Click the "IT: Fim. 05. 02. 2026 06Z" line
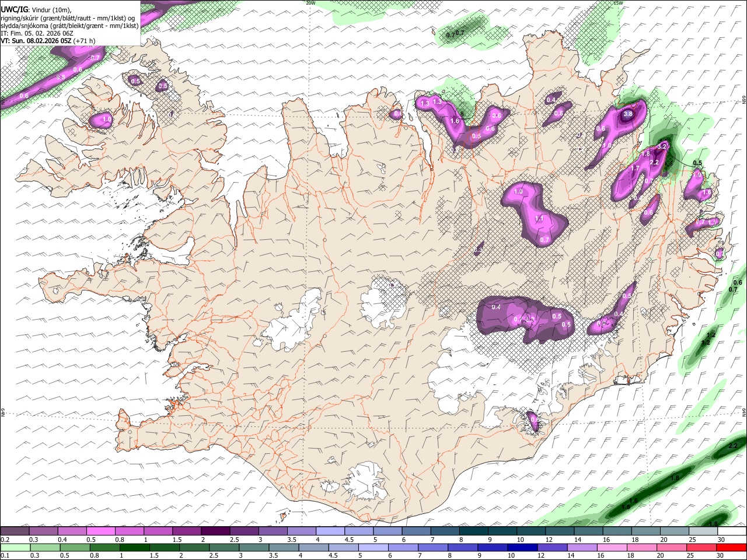Screen dimensions: 747x560 tap(37, 33)
